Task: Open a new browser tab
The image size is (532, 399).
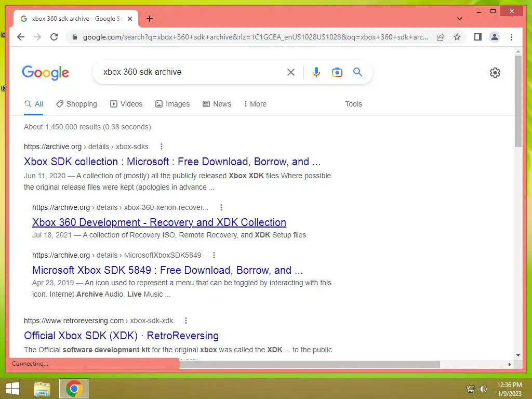Action: pyautogui.click(x=150, y=19)
